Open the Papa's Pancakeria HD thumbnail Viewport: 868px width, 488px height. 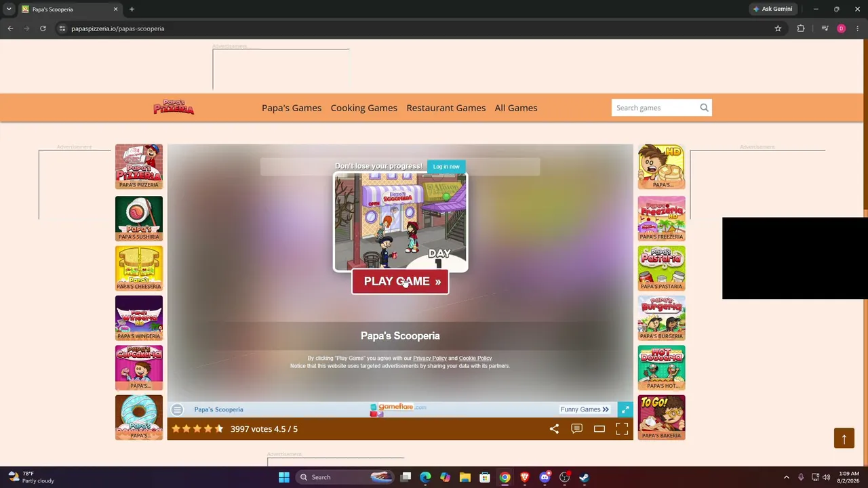pos(661,167)
